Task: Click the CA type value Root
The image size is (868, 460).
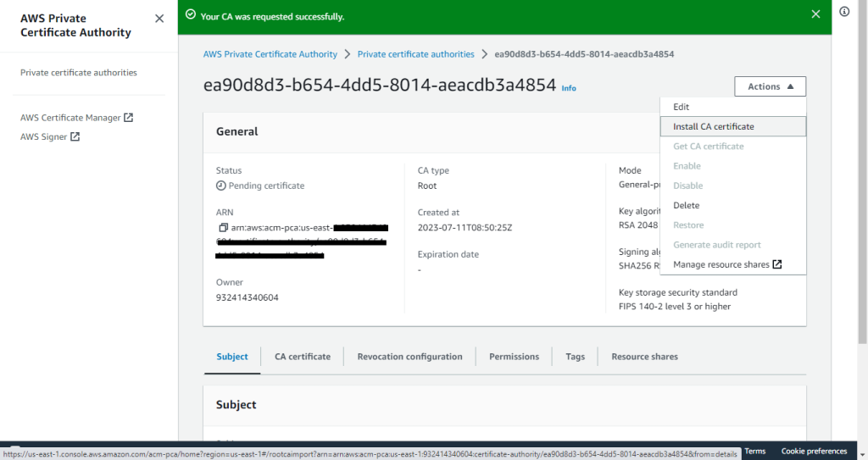Action: click(427, 186)
